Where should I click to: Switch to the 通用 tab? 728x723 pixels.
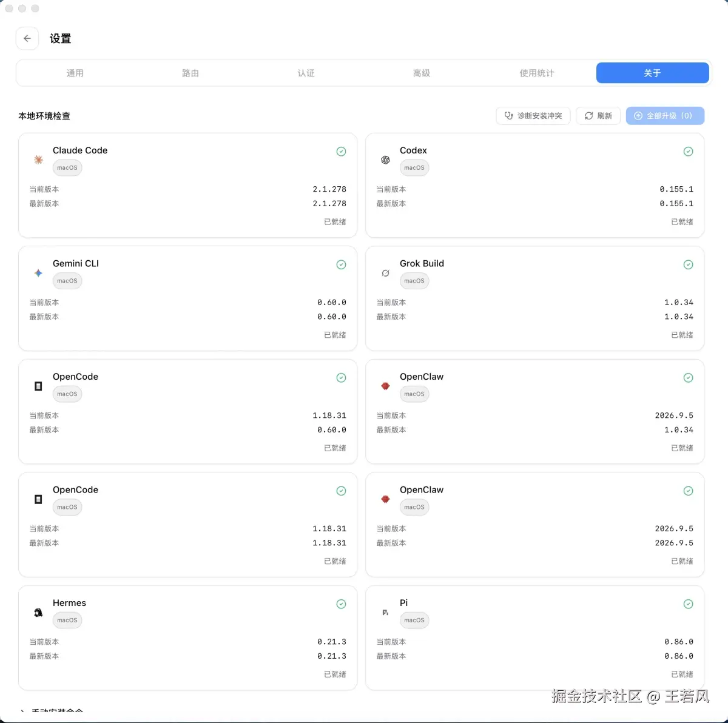[75, 73]
